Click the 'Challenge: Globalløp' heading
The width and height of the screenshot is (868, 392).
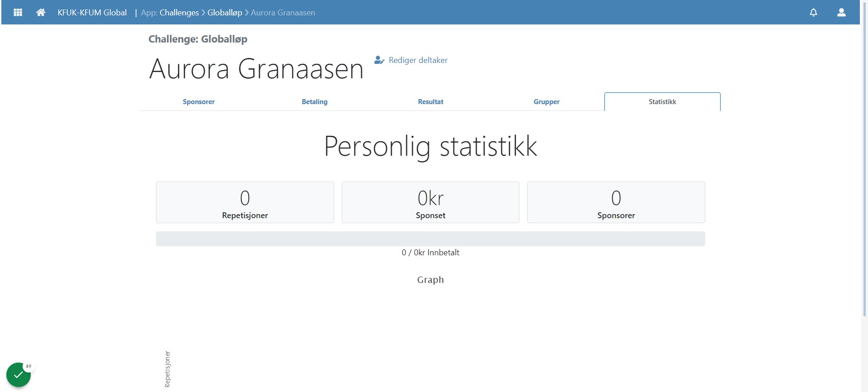click(x=198, y=39)
